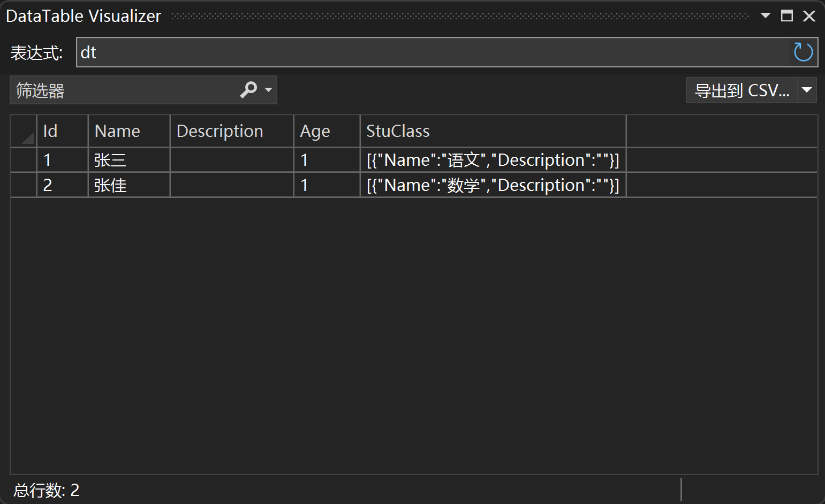
Task: Click the StuClass column header
Action: click(x=493, y=131)
